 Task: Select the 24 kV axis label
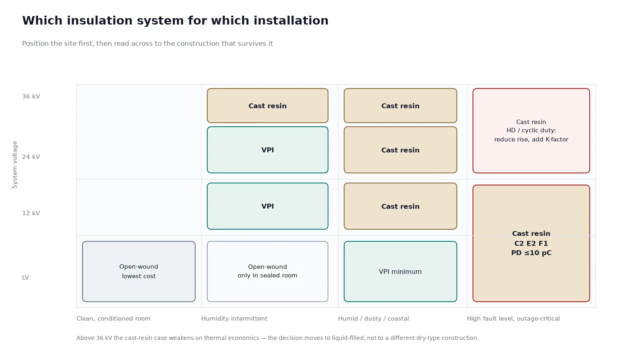coord(31,157)
